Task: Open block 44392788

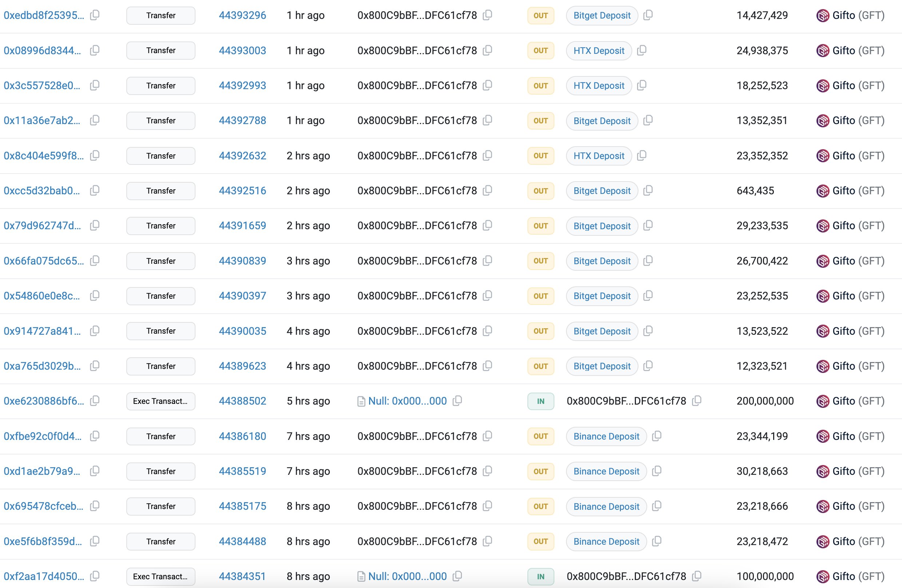Action: point(242,120)
